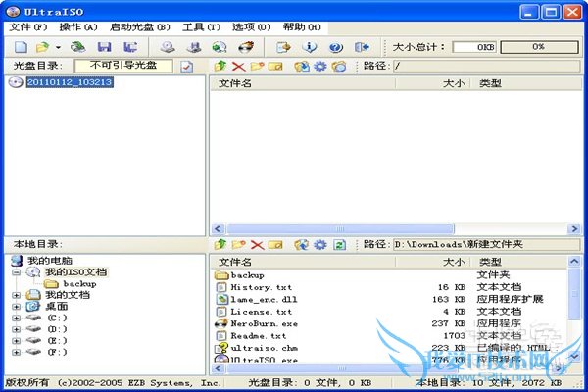Select lame_enc.dll in local file list
The height and width of the screenshot is (392, 588).
tap(264, 300)
